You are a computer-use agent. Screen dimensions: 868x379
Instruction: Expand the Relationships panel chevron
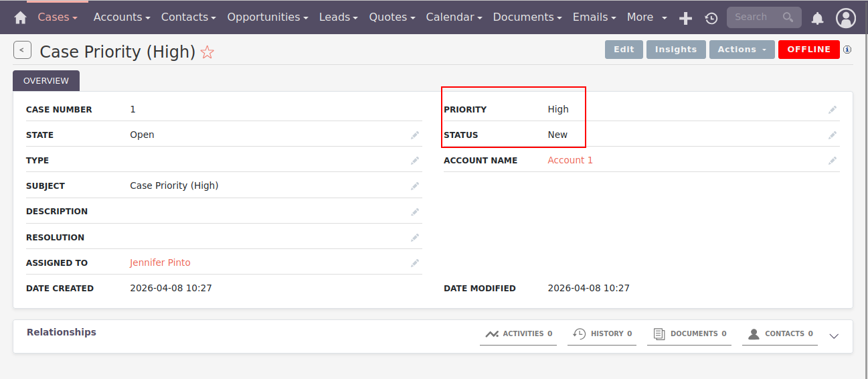(x=834, y=336)
